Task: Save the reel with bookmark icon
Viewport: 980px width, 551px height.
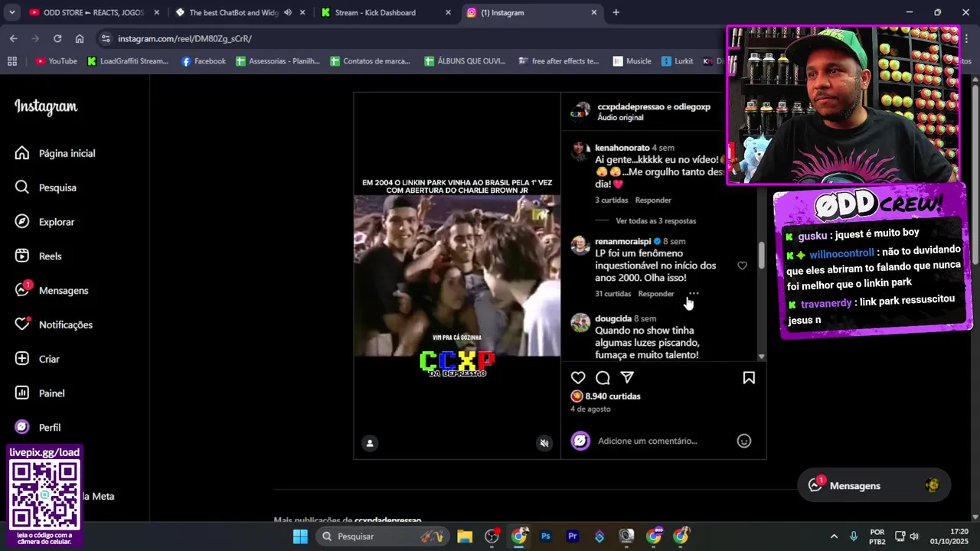Action: pyautogui.click(x=749, y=377)
